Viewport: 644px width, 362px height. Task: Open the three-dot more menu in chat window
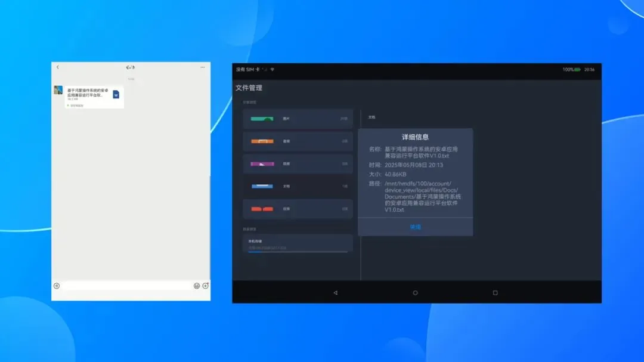coord(203,67)
